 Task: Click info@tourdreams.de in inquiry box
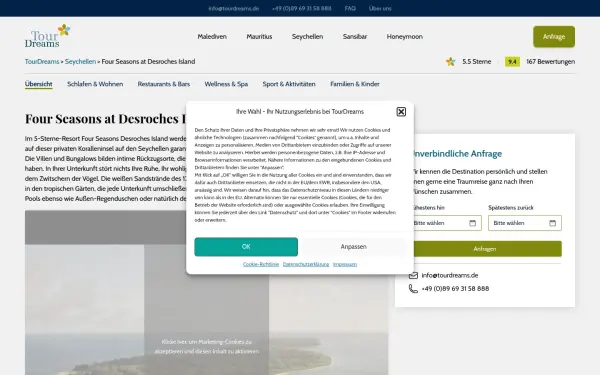[450, 276]
